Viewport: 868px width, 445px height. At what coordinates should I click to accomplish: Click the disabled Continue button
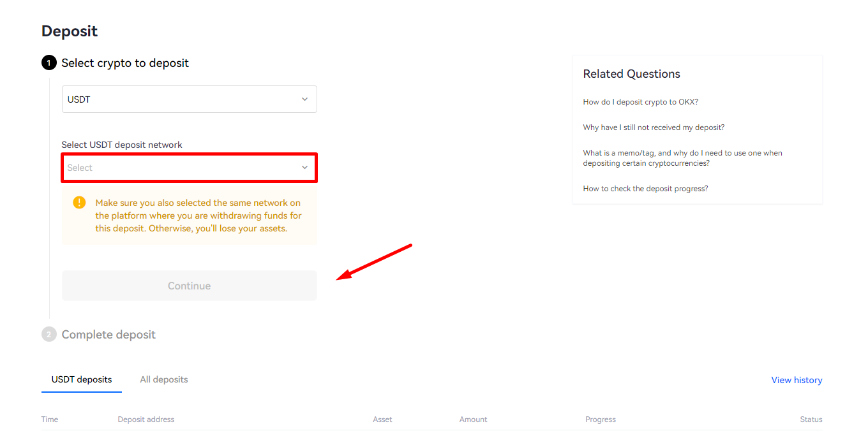click(189, 286)
